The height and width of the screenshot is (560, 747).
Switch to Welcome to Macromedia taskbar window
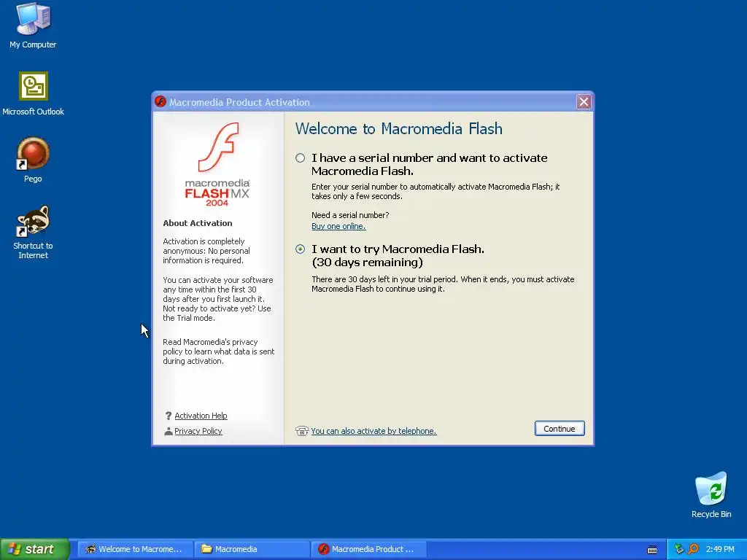coord(135,549)
